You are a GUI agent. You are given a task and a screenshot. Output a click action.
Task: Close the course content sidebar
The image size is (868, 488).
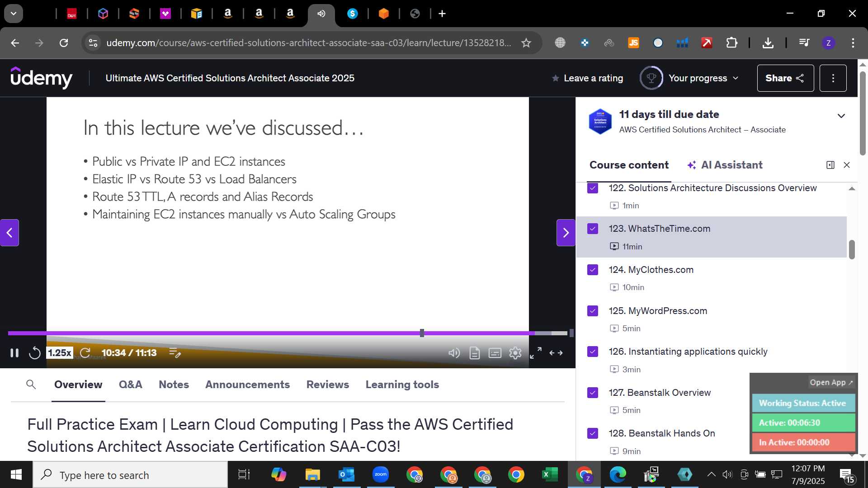point(847,165)
